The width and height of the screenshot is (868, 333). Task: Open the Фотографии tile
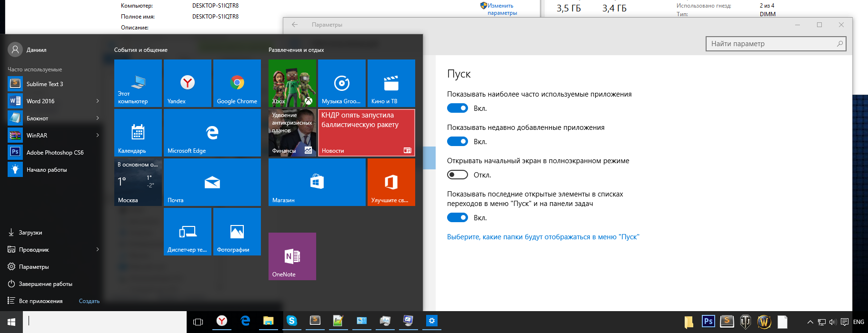pyautogui.click(x=237, y=232)
